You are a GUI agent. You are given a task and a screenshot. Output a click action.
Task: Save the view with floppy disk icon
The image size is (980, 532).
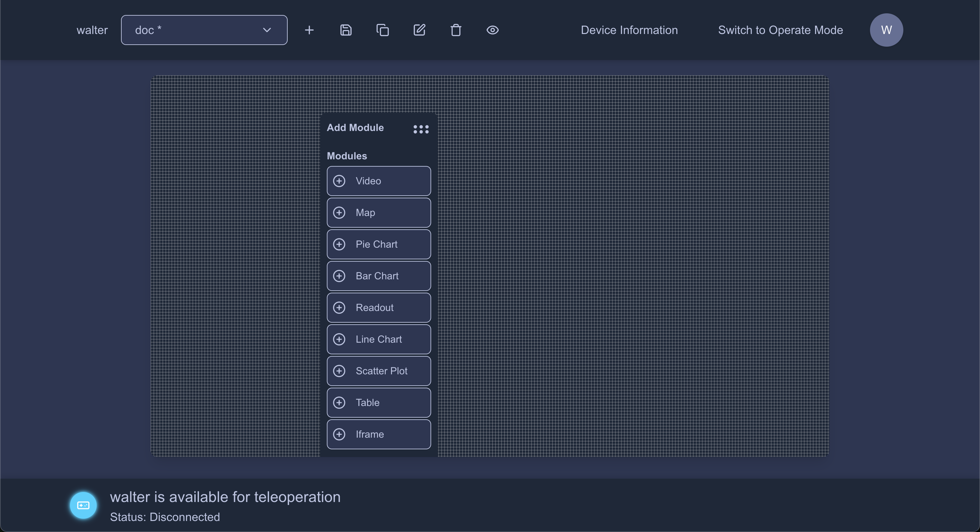[345, 30]
